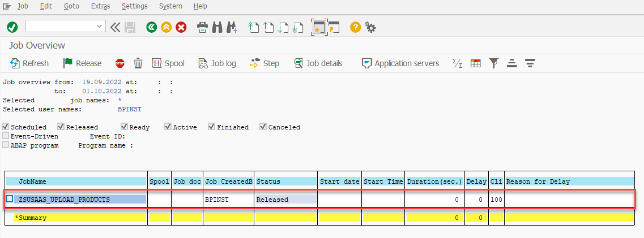This screenshot has width=644, height=238.
Task: Toggle the Ready checkbox
Action: tap(125, 127)
